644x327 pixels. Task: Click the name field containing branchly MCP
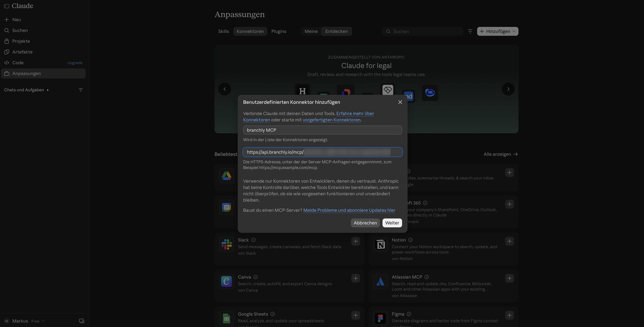pos(322,130)
